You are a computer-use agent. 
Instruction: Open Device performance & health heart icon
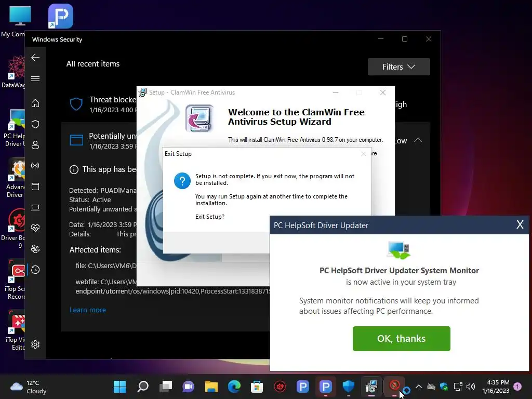coord(35,228)
